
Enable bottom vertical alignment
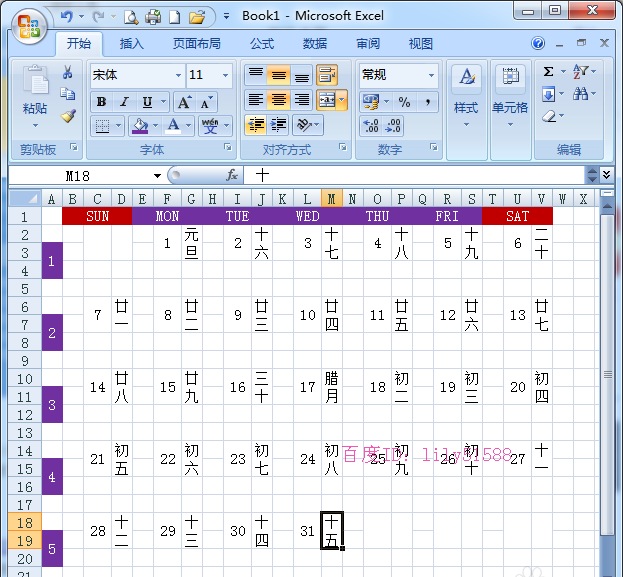(x=302, y=74)
